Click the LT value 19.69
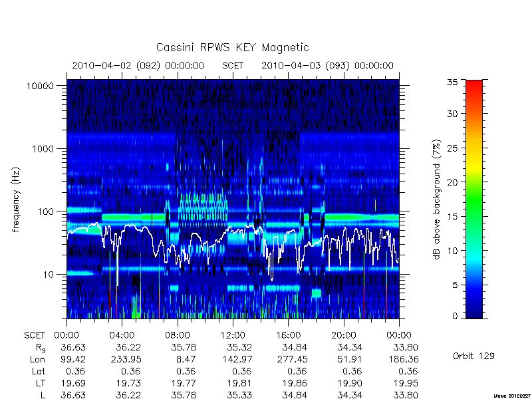Image resolution: width=532 pixels, height=399 pixels. 73,383
